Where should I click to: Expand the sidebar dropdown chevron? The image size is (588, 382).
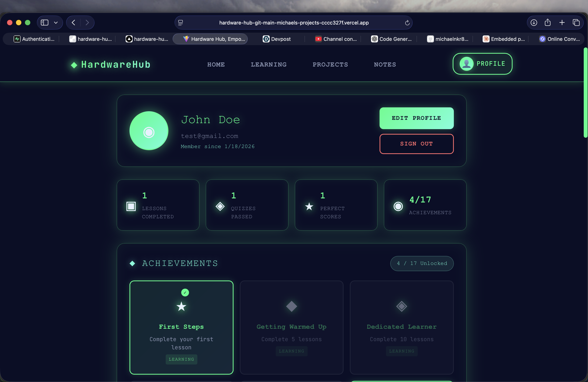point(56,23)
